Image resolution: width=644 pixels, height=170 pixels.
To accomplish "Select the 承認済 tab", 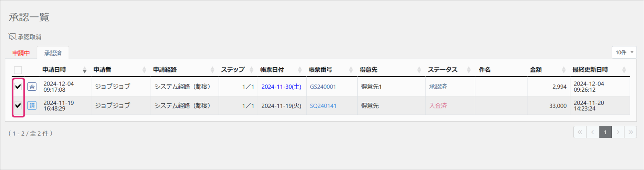I will pyautogui.click(x=53, y=53).
